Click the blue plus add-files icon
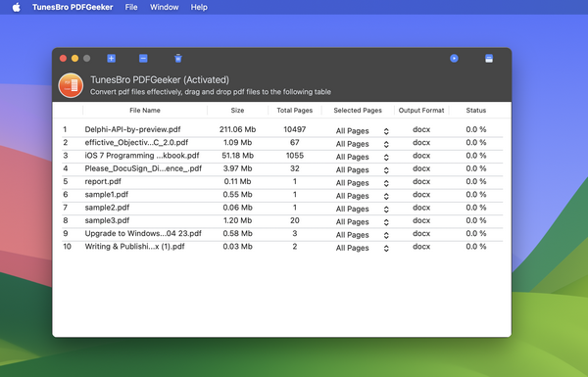 (x=111, y=59)
